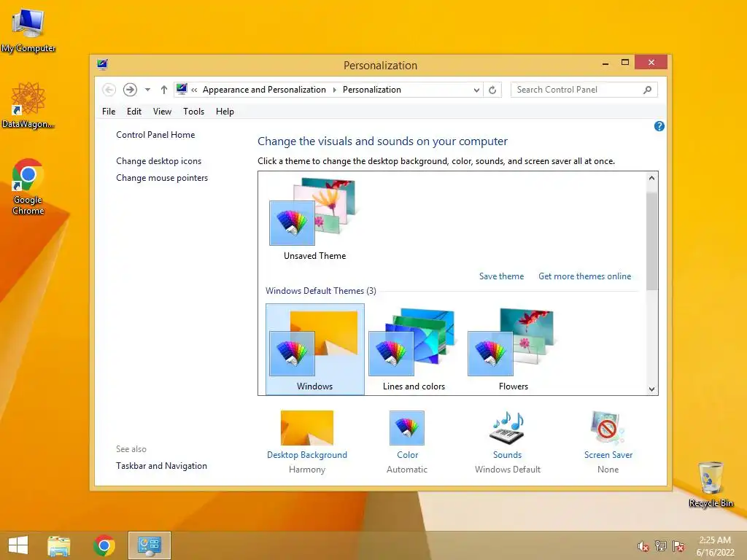
Task: Click Change mouse pointers link
Action: tap(162, 178)
